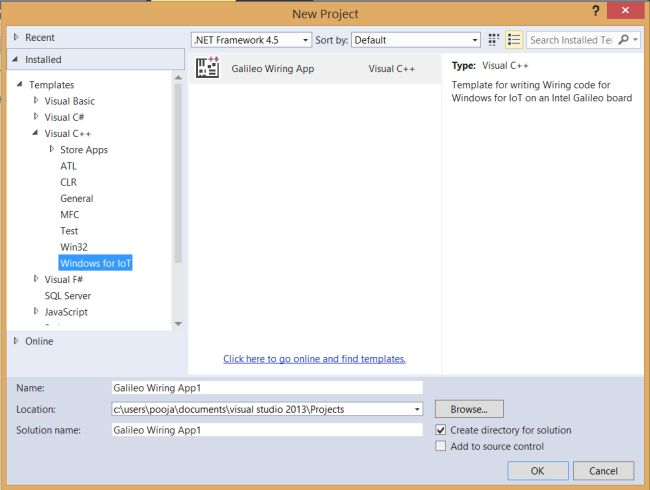Viewport: 650px width, 490px height.
Task: Click the Cancel button
Action: [x=603, y=471]
